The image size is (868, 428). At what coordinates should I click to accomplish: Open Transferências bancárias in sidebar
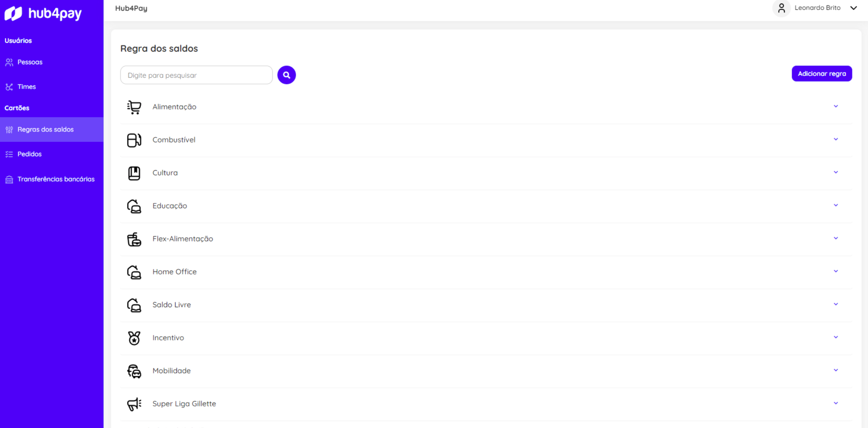(55, 179)
